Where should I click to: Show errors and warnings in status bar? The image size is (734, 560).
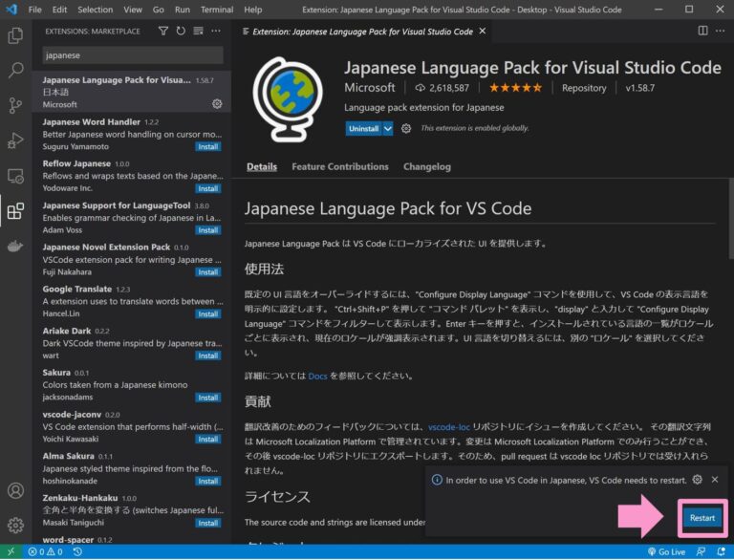point(45,552)
